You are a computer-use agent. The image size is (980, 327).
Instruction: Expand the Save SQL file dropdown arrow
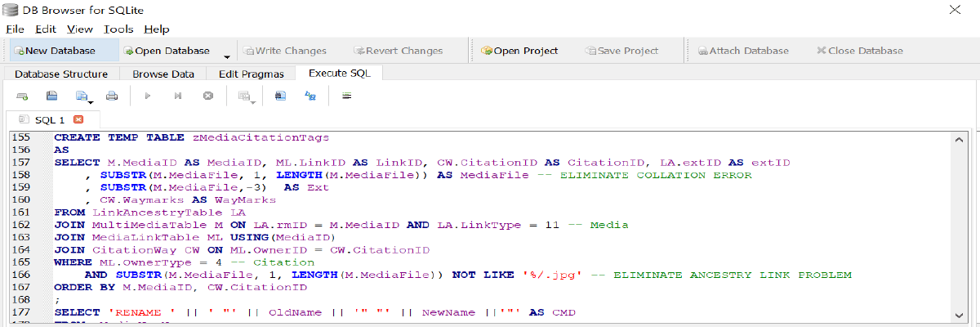(x=91, y=101)
